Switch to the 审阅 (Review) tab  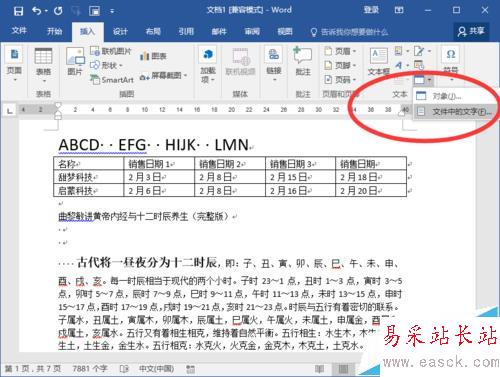click(252, 32)
